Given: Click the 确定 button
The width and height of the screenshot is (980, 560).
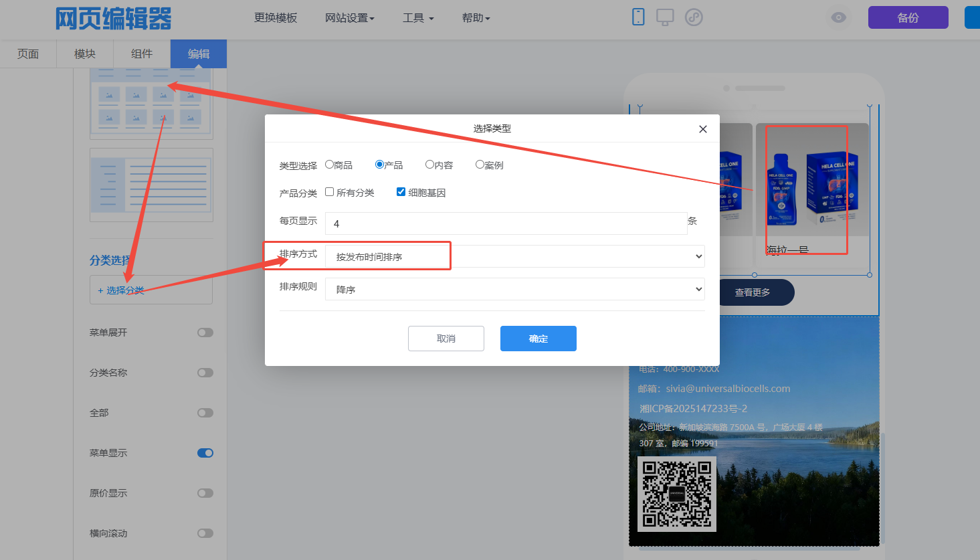Looking at the screenshot, I should (x=538, y=339).
